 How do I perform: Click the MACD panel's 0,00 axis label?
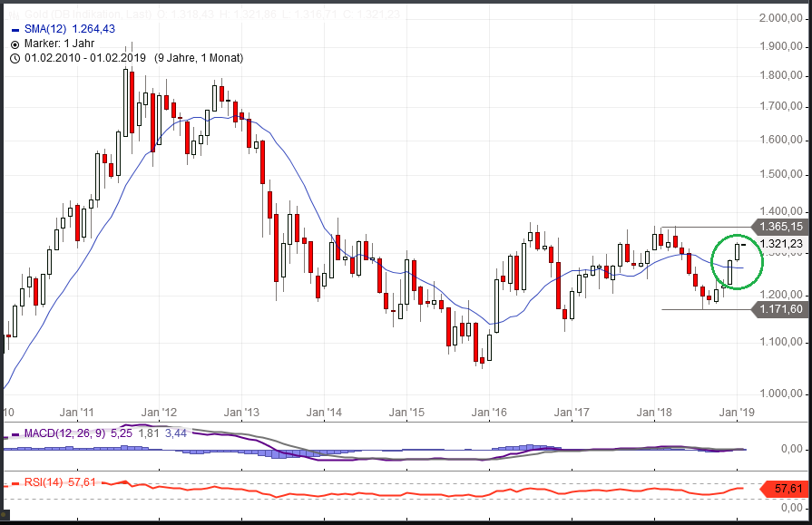click(792, 449)
